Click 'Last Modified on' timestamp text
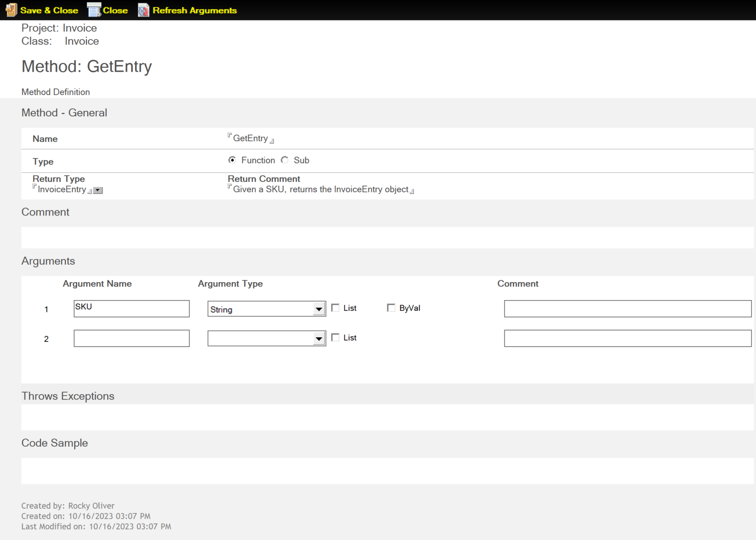The height and width of the screenshot is (540, 756). (x=96, y=527)
